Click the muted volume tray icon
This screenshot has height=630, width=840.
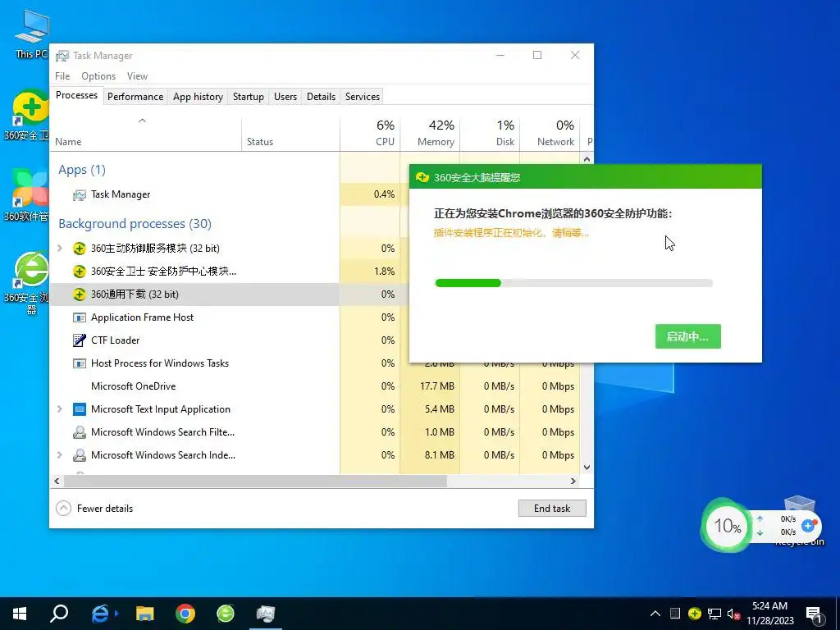(734, 614)
